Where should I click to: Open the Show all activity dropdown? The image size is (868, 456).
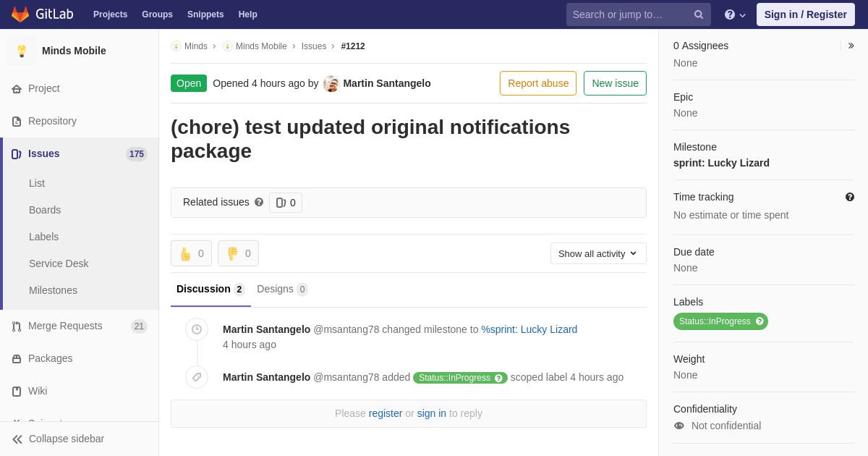click(x=598, y=253)
